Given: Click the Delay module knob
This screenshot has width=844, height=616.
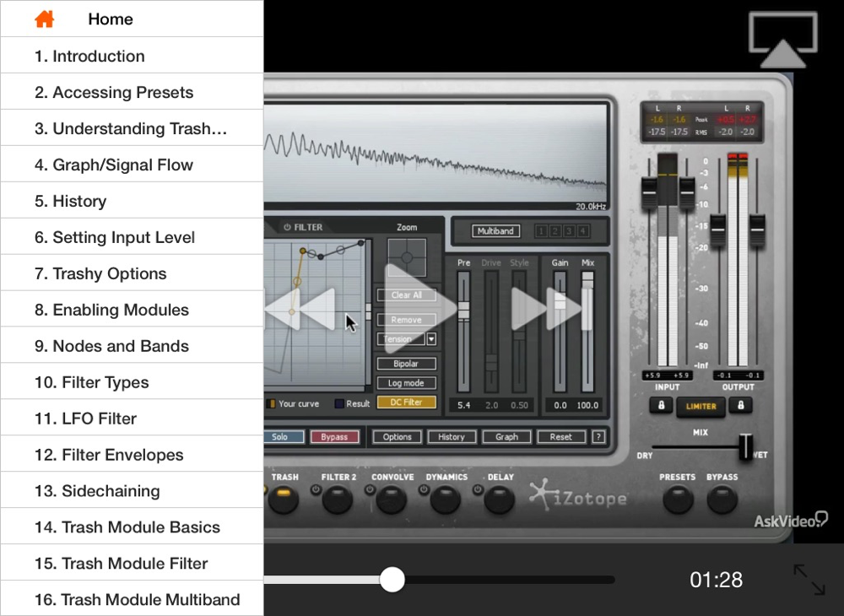Looking at the screenshot, I should click(499, 500).
